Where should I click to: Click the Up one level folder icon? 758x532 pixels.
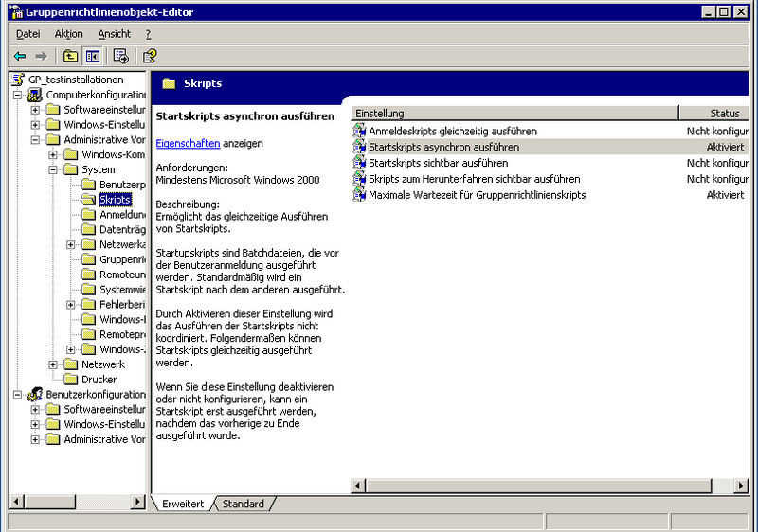71,57
